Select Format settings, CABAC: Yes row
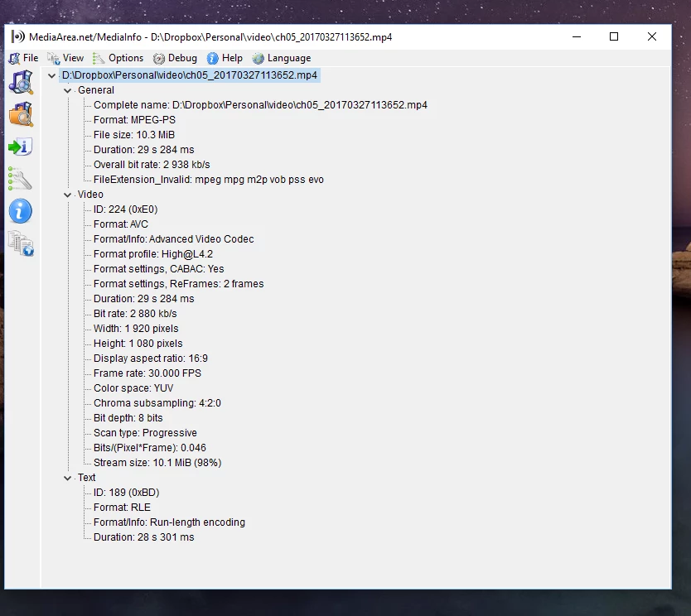691x616 pixels. point(158,269)
